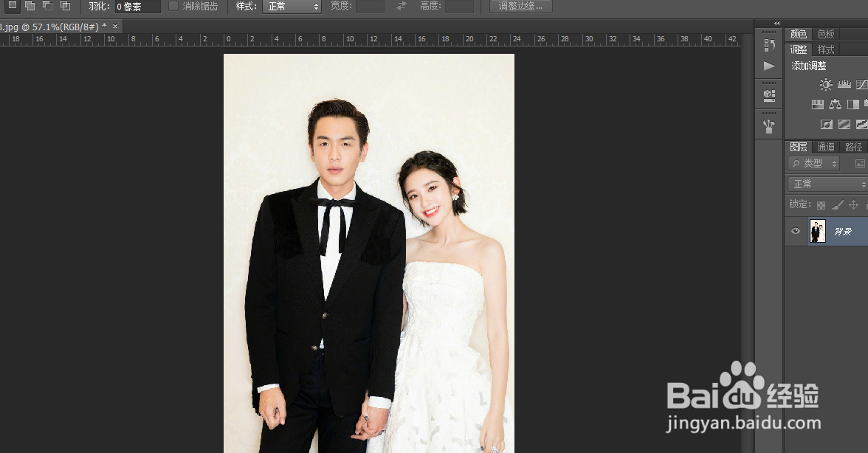Add a Hue/Saturation adjustment
868x453 pixels.
818,104
